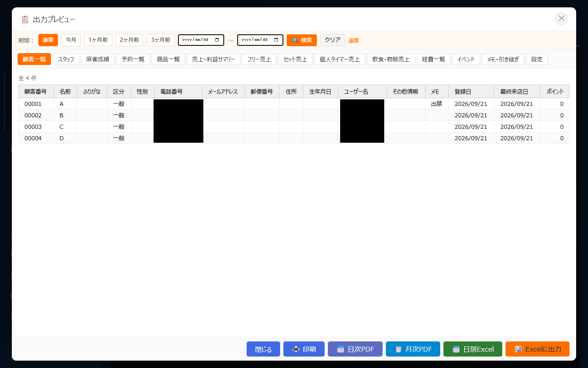
Task: Switch to the 顧客一覧 tab
Action: (34, 59)
